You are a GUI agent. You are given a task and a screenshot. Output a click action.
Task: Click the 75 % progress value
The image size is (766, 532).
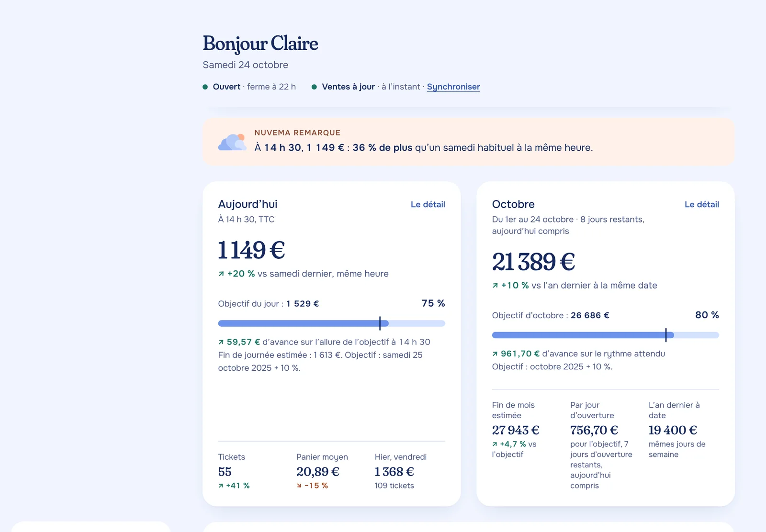(433, 303)
